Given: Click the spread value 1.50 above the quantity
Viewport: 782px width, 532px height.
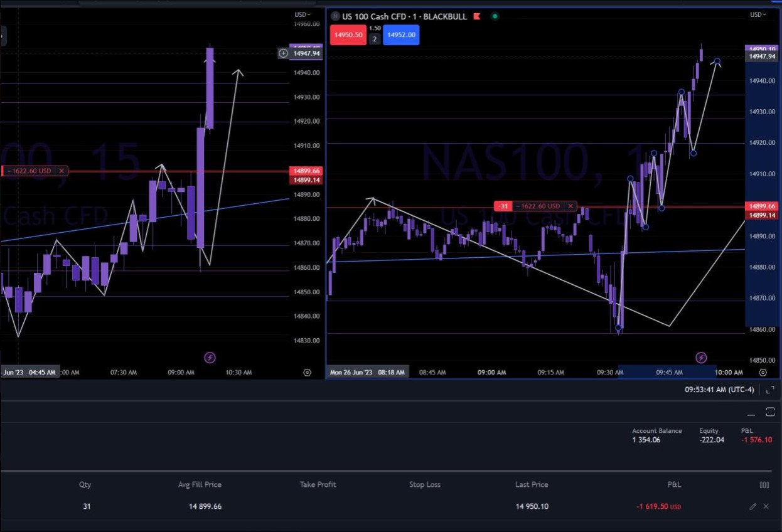Looking at the screenshot, I should [375, 28].
